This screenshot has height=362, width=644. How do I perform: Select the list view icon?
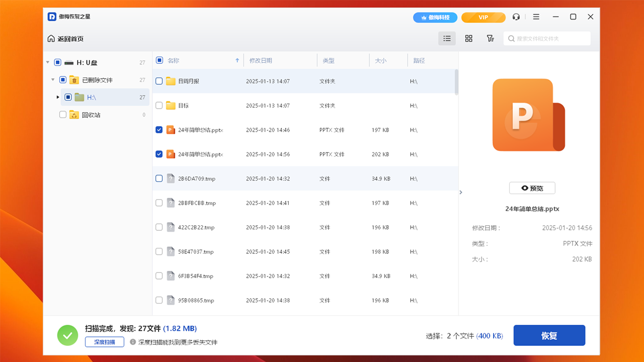(447, 38)
